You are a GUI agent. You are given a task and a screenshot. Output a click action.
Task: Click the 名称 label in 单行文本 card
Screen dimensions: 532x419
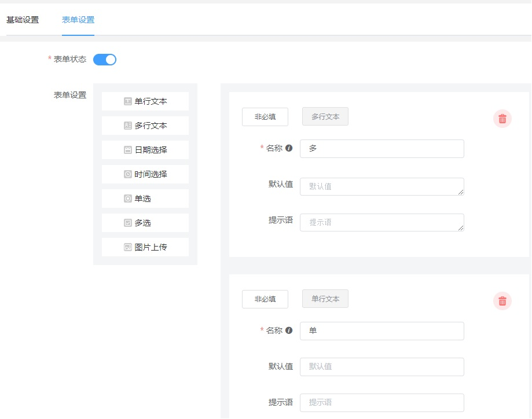click(x=274, y=330)
